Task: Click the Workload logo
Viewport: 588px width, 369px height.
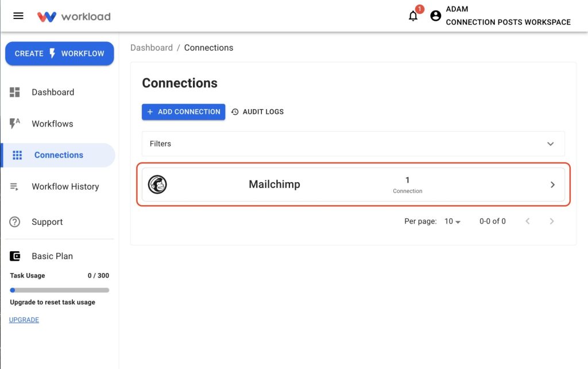Action: click(x=74, y=17)
